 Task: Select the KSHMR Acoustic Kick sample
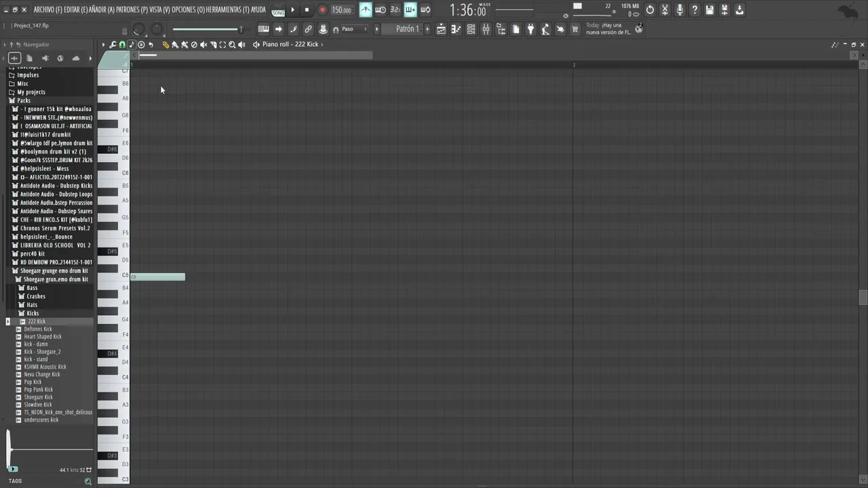(45, 367)
